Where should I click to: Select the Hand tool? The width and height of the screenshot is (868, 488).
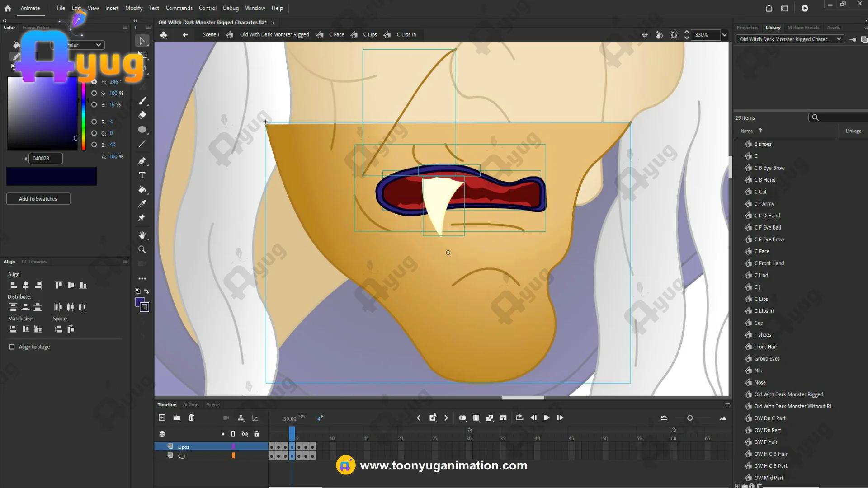pyautogui.click(x=142, y=235)
